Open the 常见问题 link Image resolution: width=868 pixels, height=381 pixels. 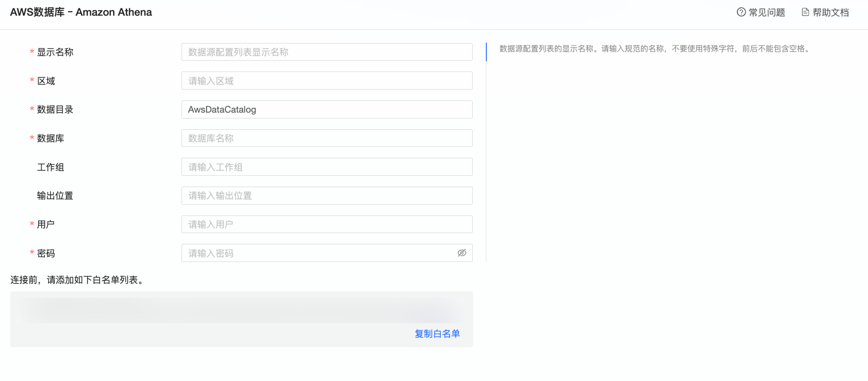[x=761, y=12]
